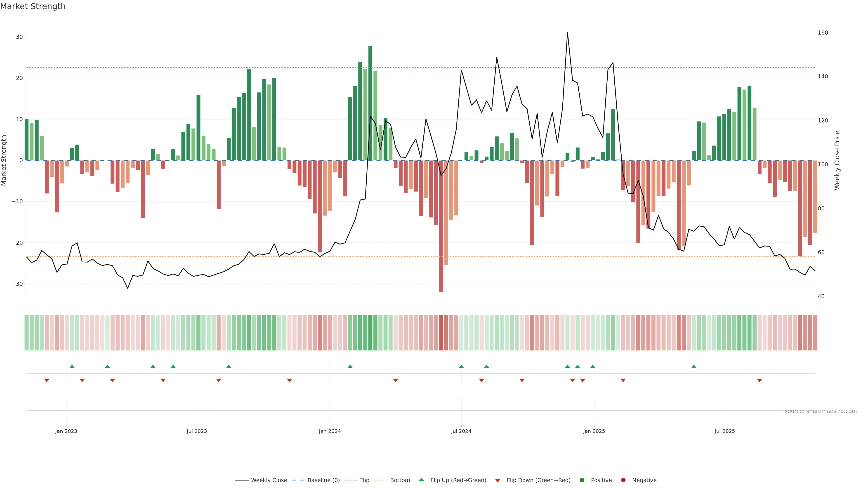This screenshot has height=488, width=868.
Task: Click the darkest red heatmap strip cell
Action: [x=441, y=333]
